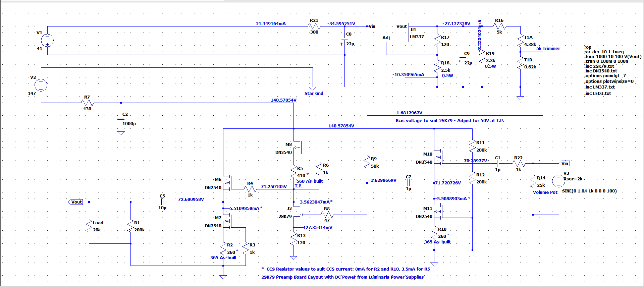Click the C9 capacitor symbol
The width and height of the screenshot is (644, 287).
point(463,58)
